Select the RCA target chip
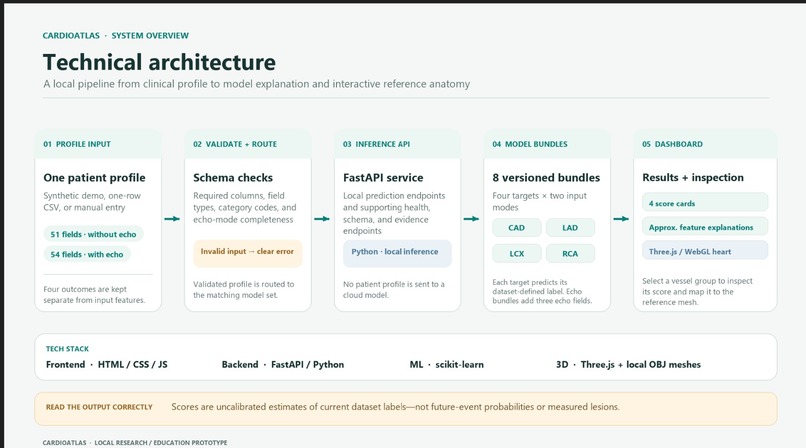Viewport: 806px width, 448px height. click(570, 253)
